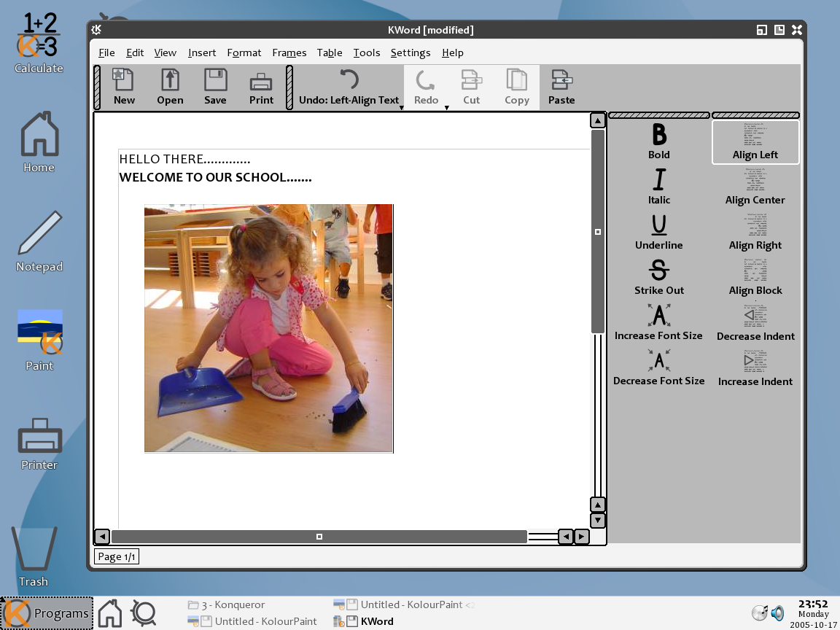Screen dimensions: 840x630
Task: Toggle Italic formatting
Action: point(659,187)
